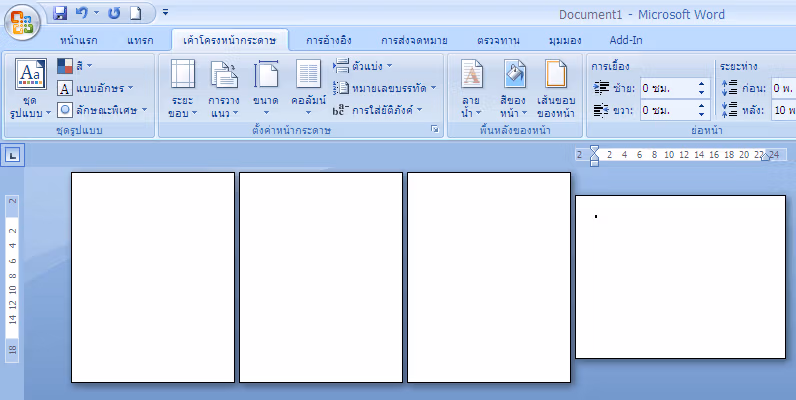Screen dimensions: 796x400
Task: Click the Undo arrow icon
Action: (81, 13)
